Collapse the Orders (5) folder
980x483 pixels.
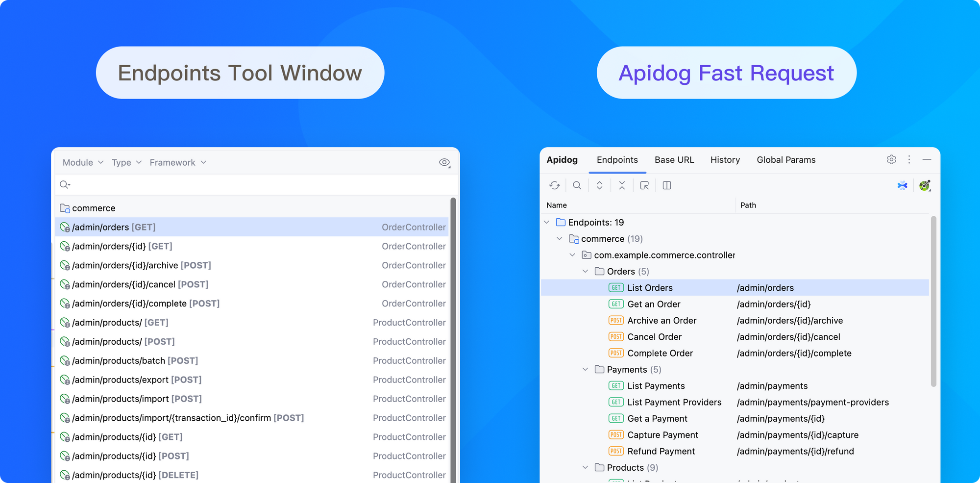pos(585,271)
